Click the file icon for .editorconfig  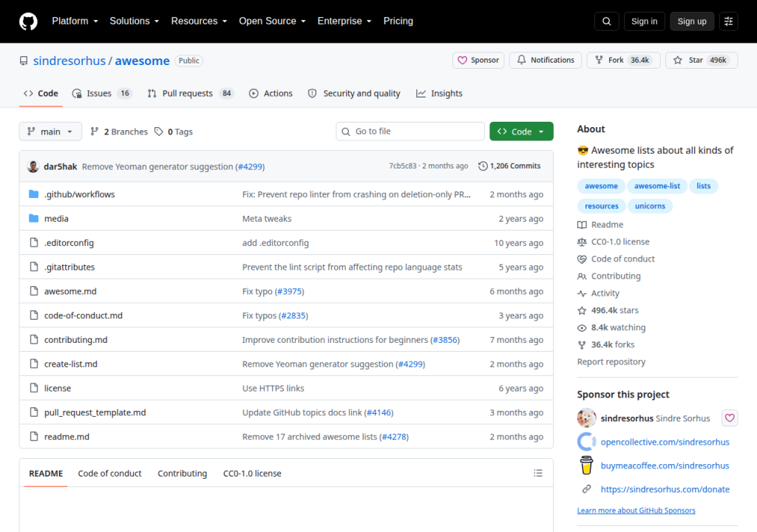pyautogui.click(x=34, y=242)
